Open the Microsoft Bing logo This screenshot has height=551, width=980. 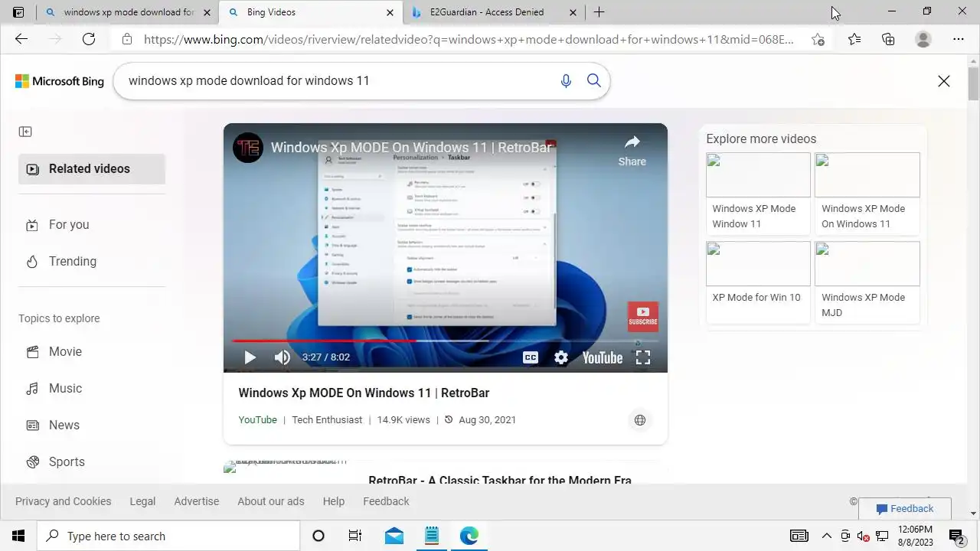point(60,81)
